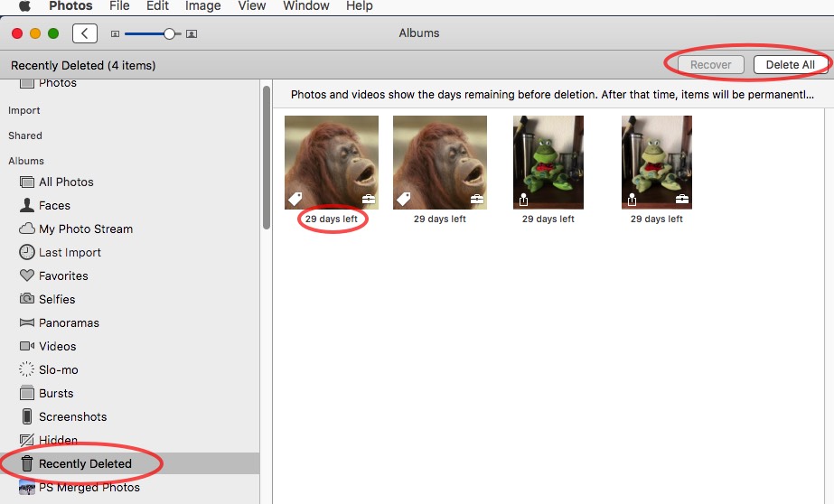Image resolution: width=834 pixels, height=504 pixels.
Task: Open the My Photo Stream label
Action: [86, 229]
